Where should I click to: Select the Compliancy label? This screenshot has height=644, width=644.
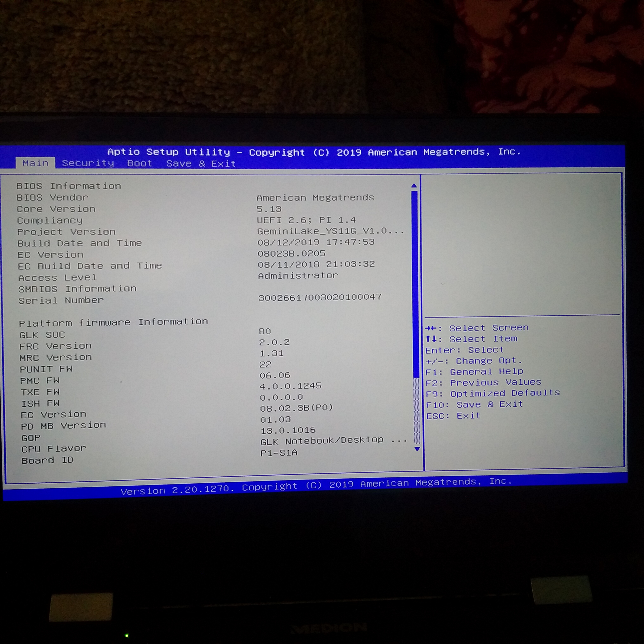click(x=50, y=220)
